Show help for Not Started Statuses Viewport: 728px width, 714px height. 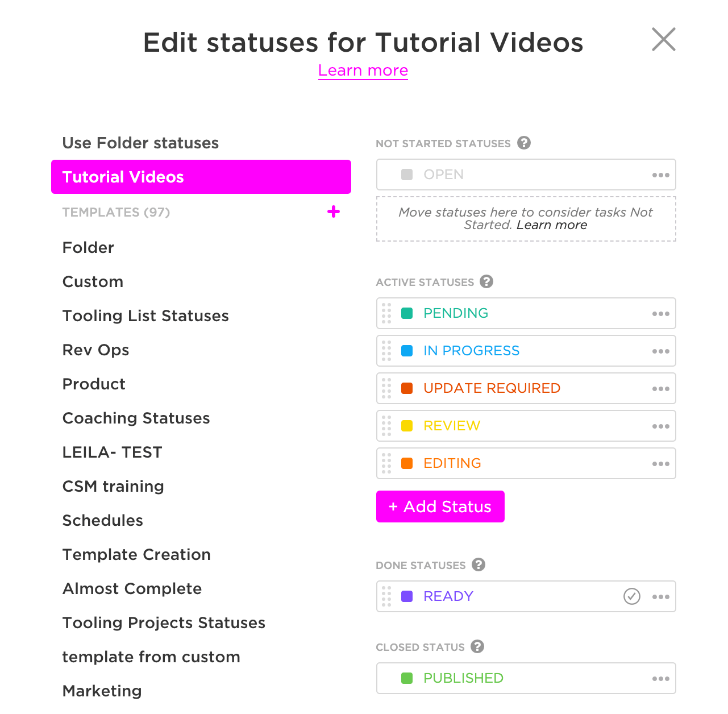click(524, 143)
